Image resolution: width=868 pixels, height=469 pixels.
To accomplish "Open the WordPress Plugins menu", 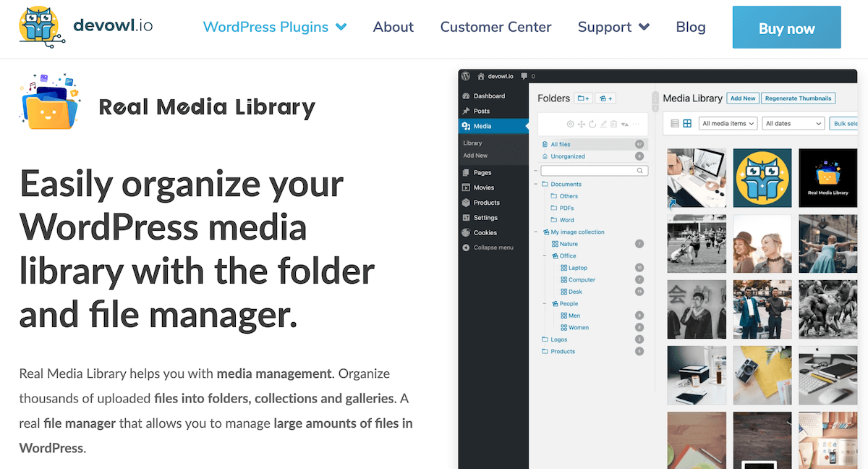I will coord(275,27).
